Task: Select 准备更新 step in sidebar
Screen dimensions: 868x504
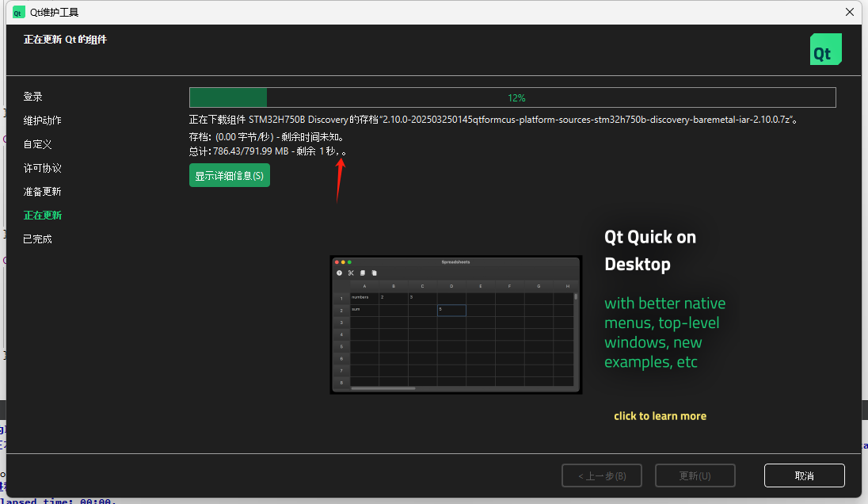Action: click(x=43, y=192)
